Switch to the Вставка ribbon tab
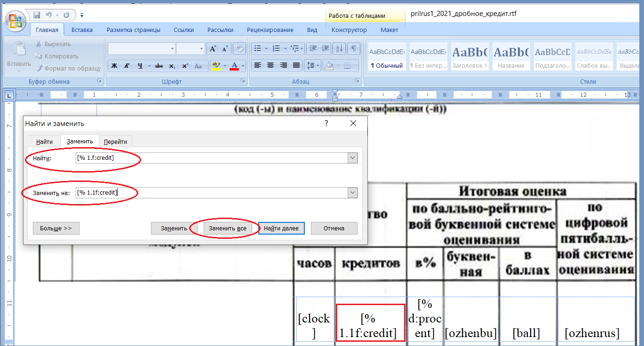Screen dimensions: 644x346 click(82, 30)
